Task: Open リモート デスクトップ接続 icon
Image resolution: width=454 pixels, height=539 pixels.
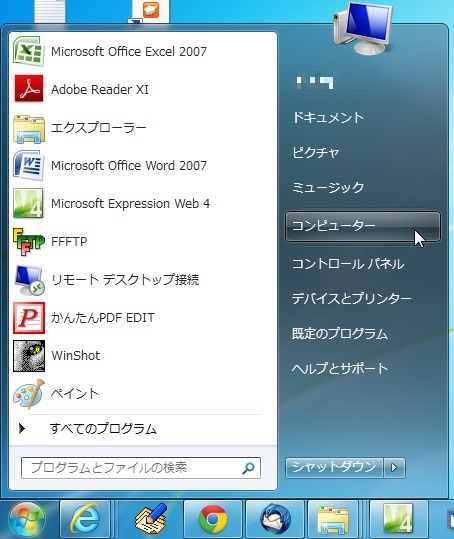Action: point(29,280)
